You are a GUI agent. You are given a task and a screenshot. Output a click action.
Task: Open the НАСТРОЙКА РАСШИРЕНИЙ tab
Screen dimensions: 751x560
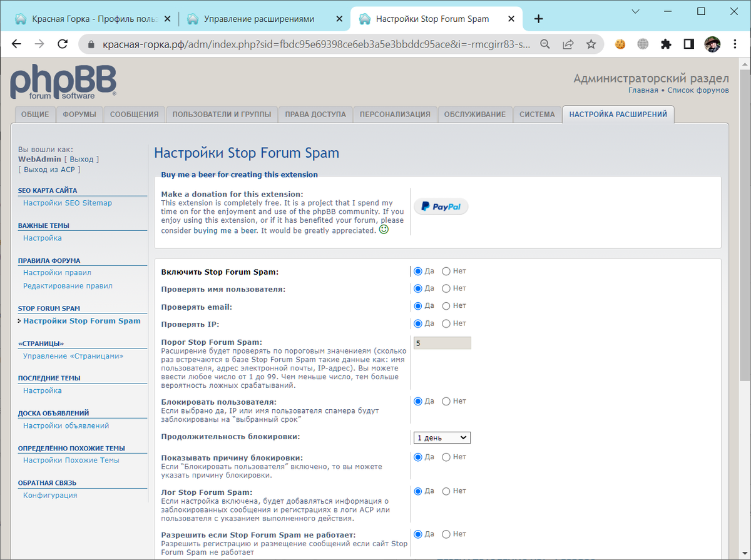[x=618, y=115]
